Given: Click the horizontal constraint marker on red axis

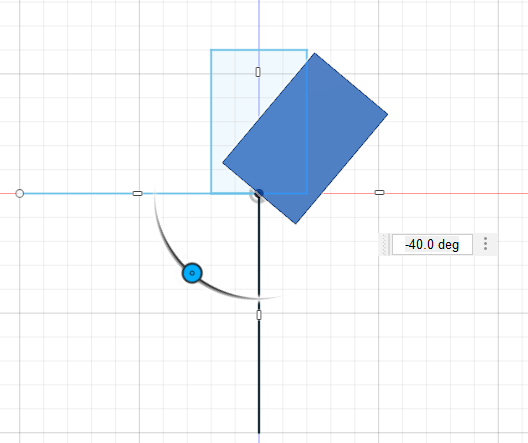Looking at the screenshot, I should click(x=380, y=193).
